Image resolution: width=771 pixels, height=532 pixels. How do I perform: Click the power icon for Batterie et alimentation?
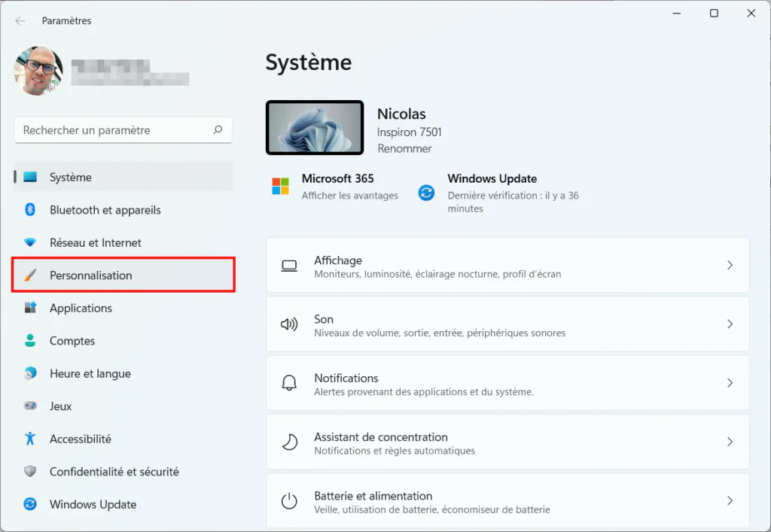[x=289, y=501]
